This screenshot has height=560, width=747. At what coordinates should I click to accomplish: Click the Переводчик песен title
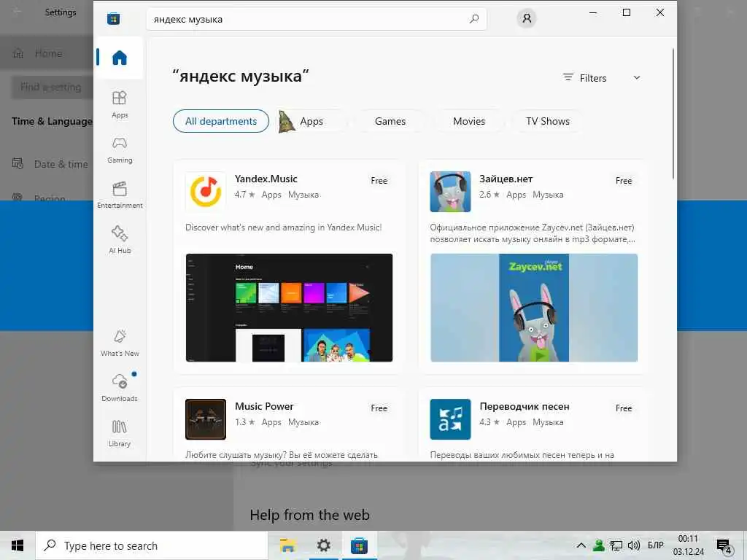coord(525,407)
